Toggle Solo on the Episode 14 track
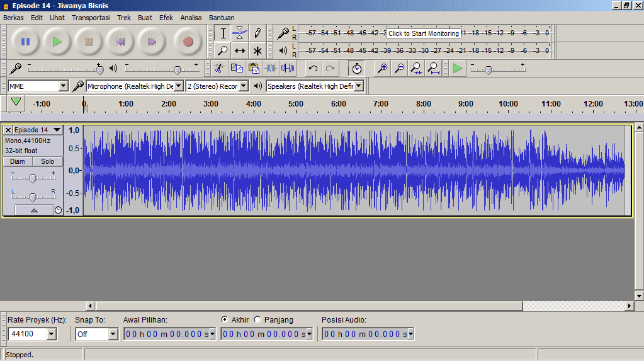Screen dimensions: 644x361 (x=48, y=161)
